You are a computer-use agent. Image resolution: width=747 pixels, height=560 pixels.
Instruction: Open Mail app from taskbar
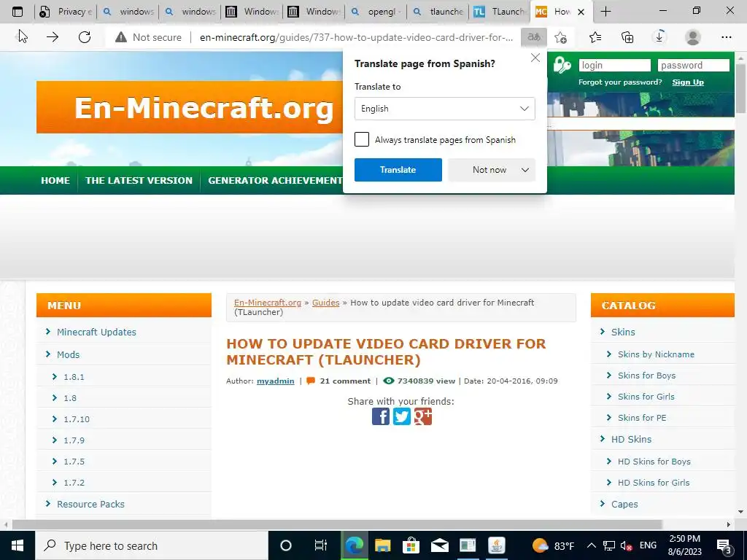[439, 545]
